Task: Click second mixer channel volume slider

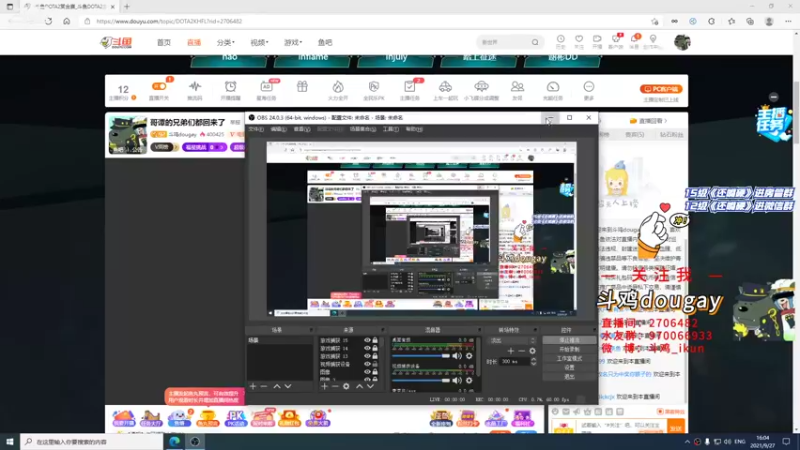Action: point(421,380)
